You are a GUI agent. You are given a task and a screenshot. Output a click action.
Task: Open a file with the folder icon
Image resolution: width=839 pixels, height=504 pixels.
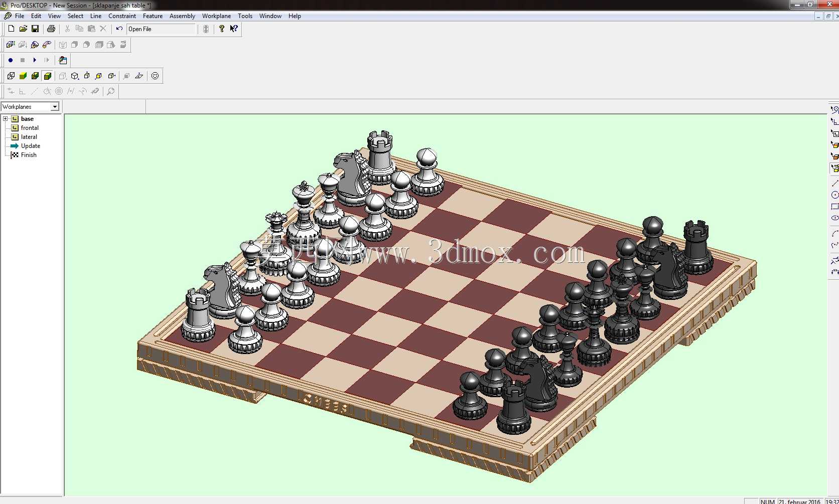tap(23, 29)
